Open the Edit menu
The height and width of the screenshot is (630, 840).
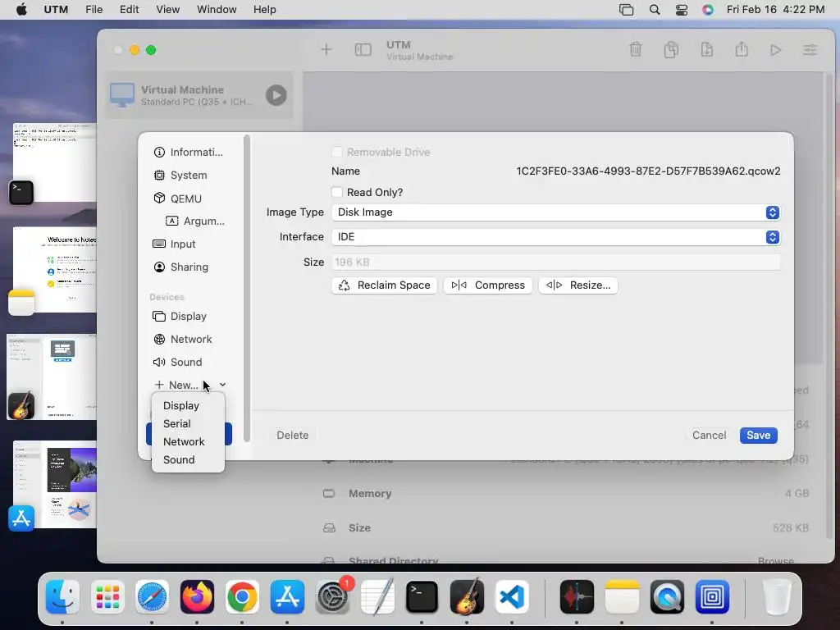[129, 10]
